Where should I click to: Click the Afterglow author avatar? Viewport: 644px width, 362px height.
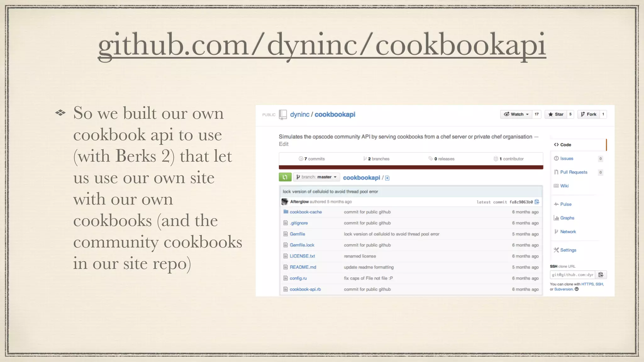pyautogui.click(x=285, y=202)
